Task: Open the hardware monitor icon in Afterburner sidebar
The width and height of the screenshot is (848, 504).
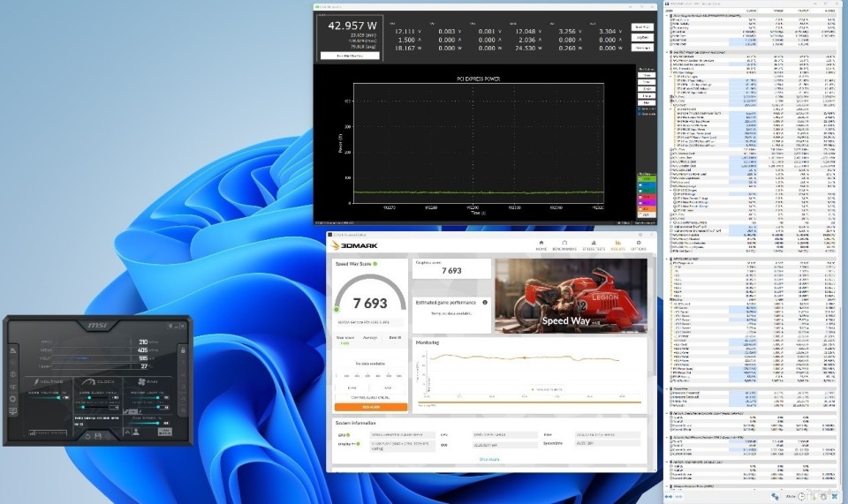Action: (13, 411)
